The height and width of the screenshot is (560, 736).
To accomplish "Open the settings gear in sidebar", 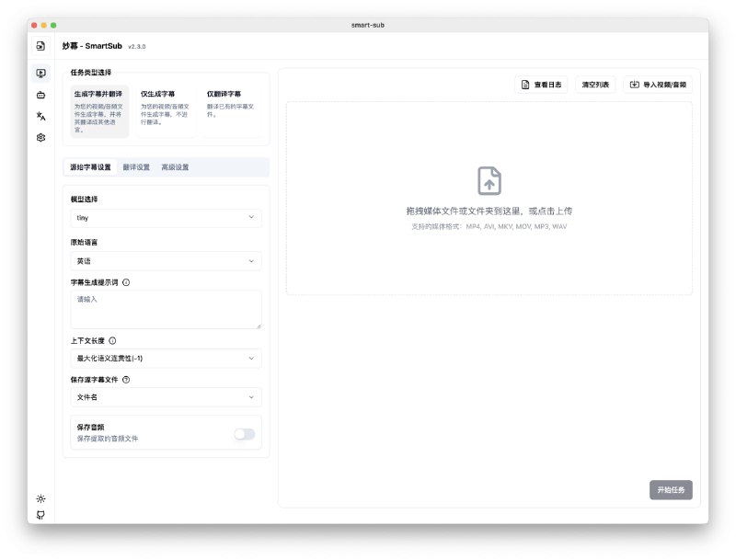I will 40,137.
